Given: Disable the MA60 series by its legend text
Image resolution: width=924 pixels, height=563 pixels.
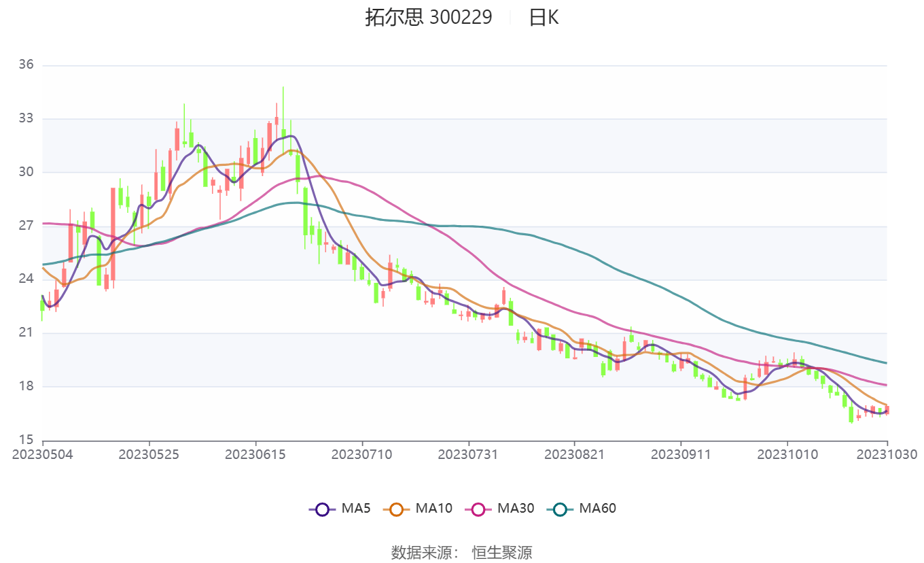Looking at the screenshot, I should 597,508.
